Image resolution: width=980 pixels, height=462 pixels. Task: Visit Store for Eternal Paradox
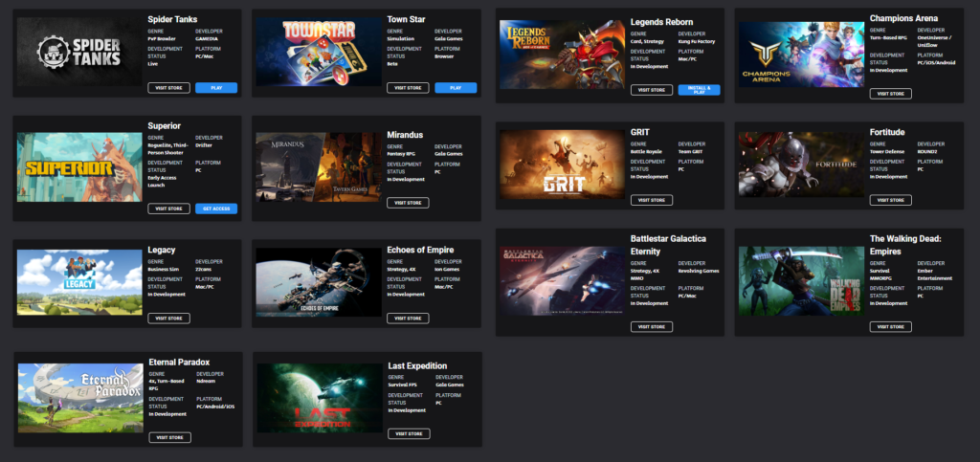[170, 438]
